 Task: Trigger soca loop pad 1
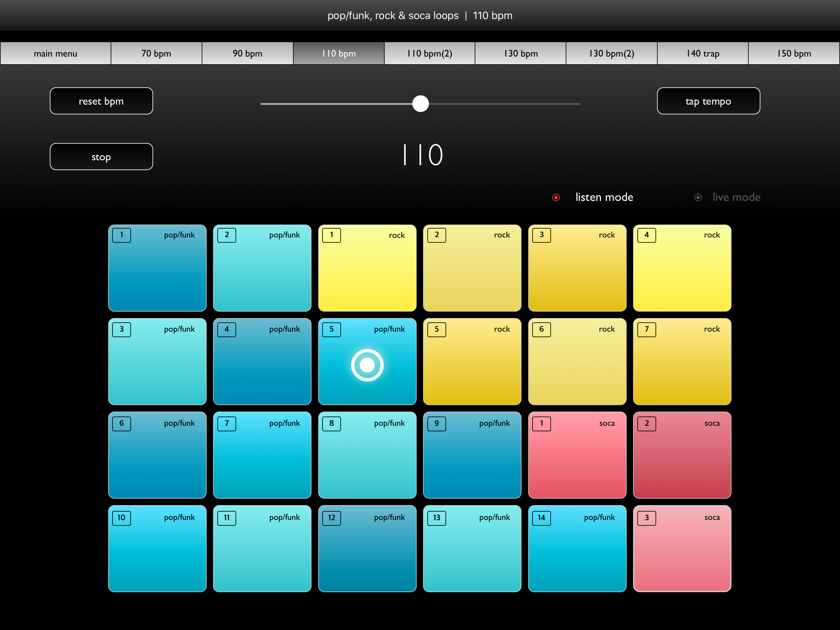(577, 455)
